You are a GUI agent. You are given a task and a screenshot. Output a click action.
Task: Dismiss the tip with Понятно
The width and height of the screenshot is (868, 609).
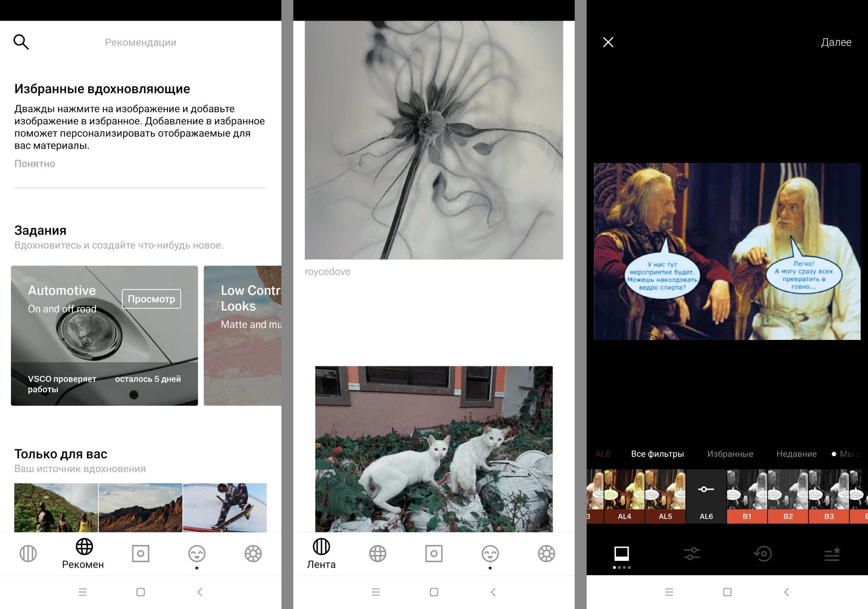[35, 164]
